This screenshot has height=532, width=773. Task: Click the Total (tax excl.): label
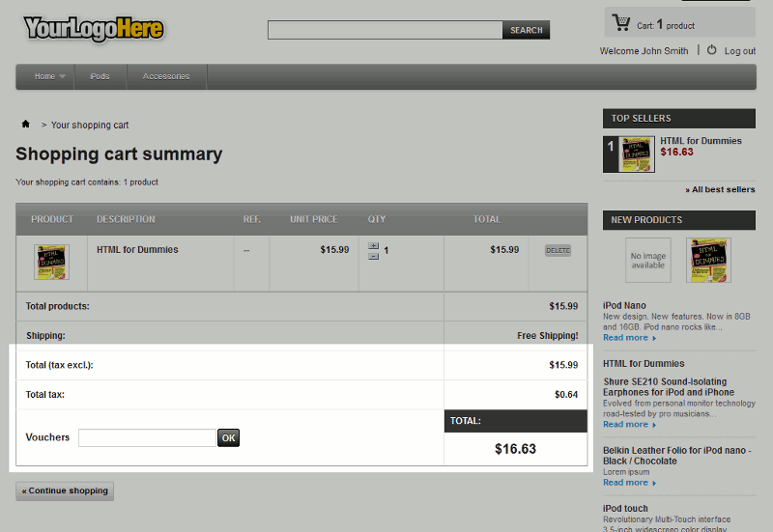tap(59, 365)
